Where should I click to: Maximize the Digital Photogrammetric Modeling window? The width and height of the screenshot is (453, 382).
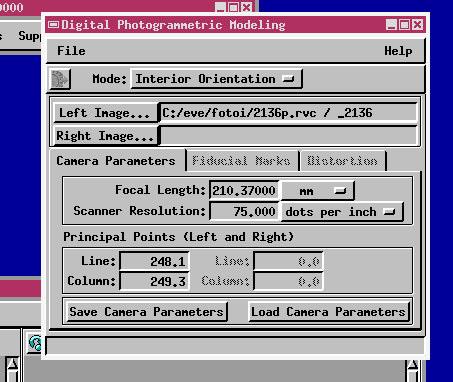coord(404,24)
